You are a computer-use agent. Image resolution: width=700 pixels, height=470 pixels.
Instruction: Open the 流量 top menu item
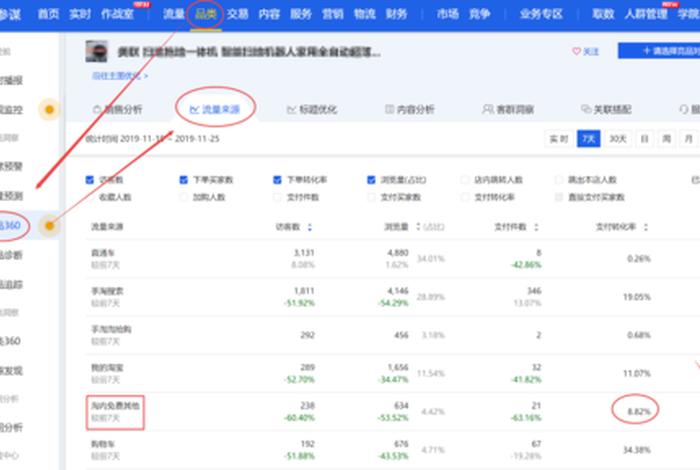[x=174, y=14]
